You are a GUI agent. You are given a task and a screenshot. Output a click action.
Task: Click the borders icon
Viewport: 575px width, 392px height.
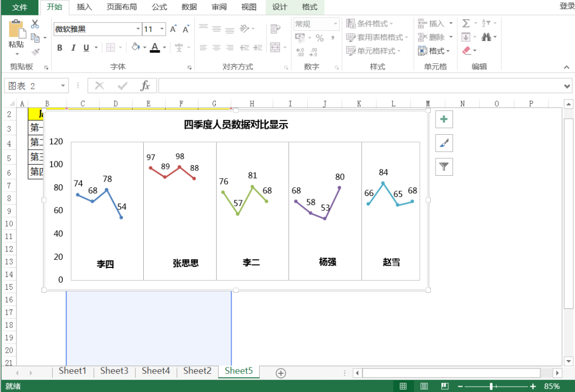(110, 47)
